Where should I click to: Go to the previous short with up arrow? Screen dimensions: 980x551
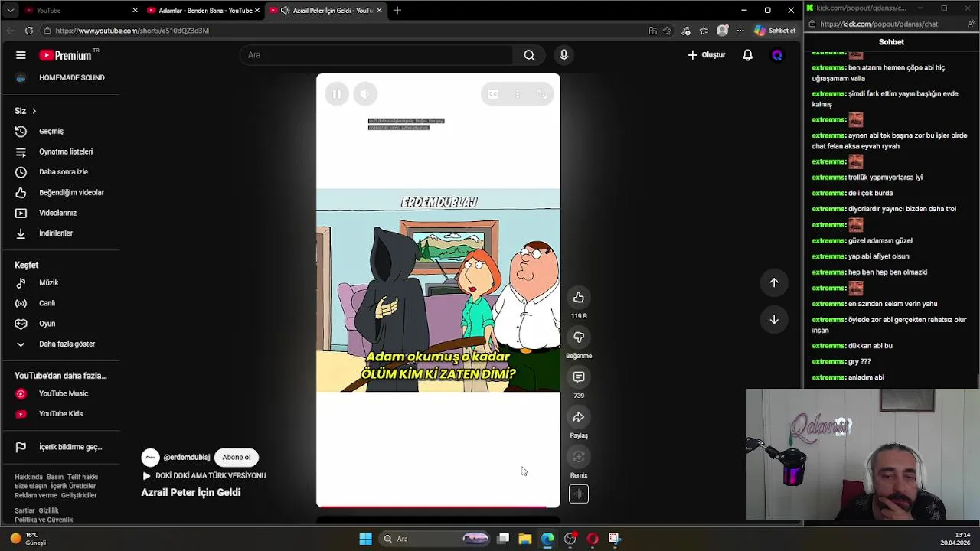pos(774,282)
